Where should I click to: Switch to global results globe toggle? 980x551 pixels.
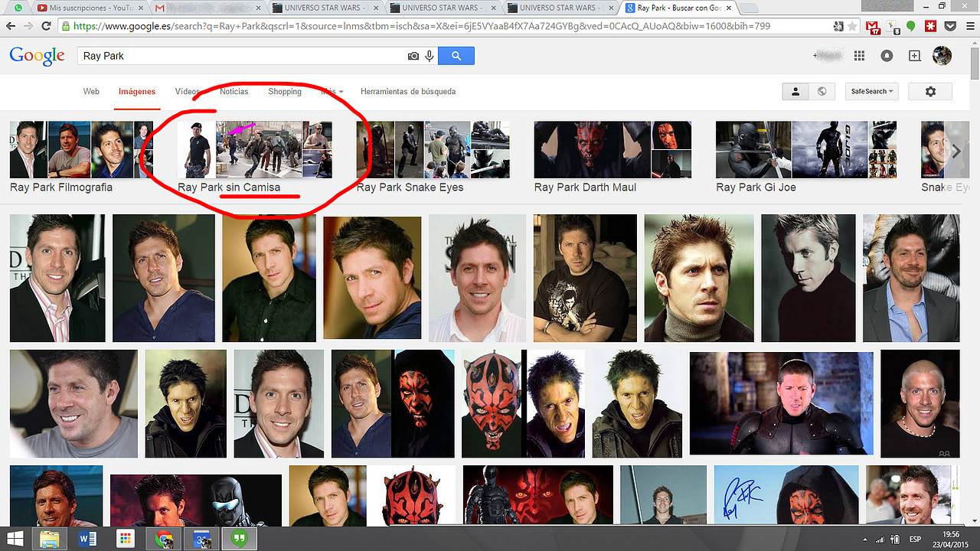[x=822, y=91]
